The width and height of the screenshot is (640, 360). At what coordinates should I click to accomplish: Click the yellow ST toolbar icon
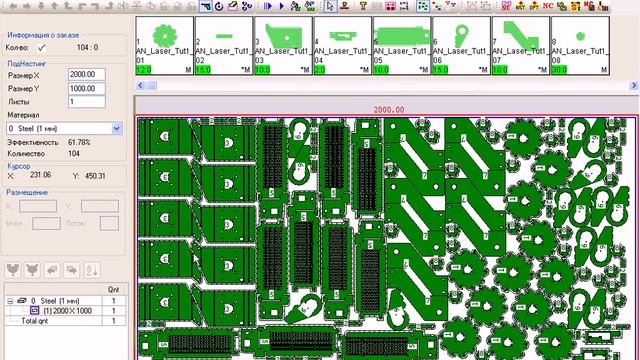click(576, 6)
